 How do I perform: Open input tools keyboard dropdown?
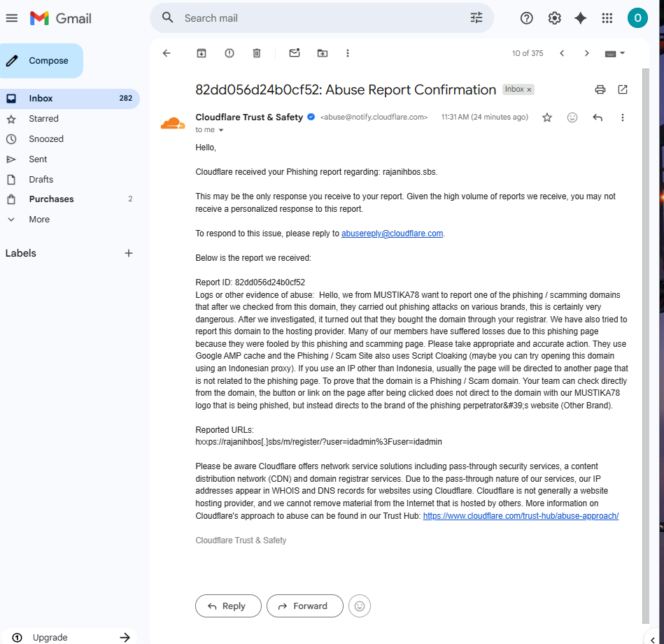click(x=615, y=53)
